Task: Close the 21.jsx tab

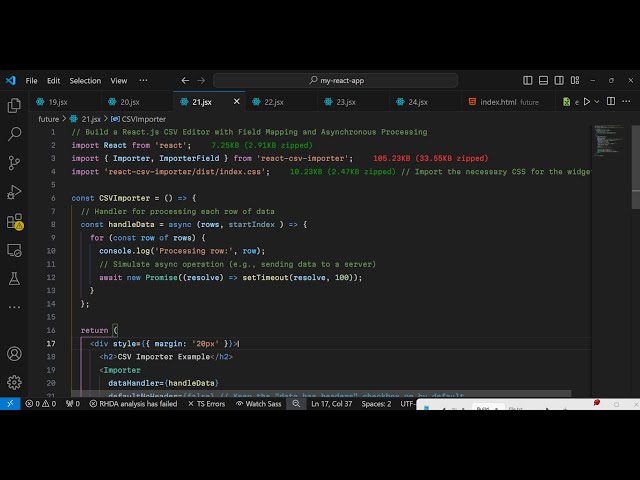Action: pos(237,101)
